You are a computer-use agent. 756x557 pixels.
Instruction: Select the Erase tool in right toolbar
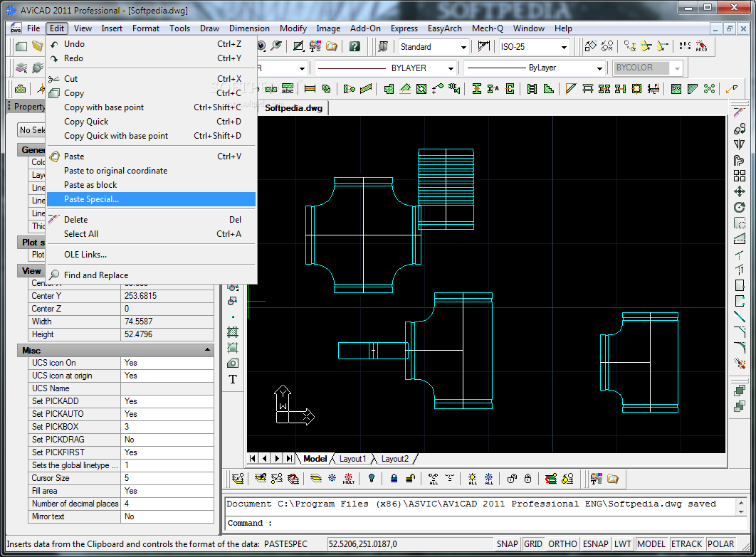point(739,113)
